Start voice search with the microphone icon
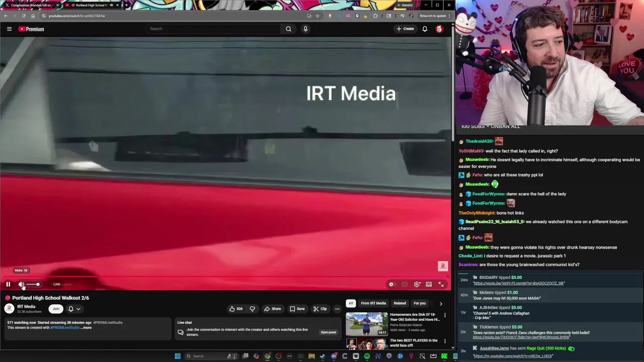Viewport: 644px width, 362px height. (305, 29)
